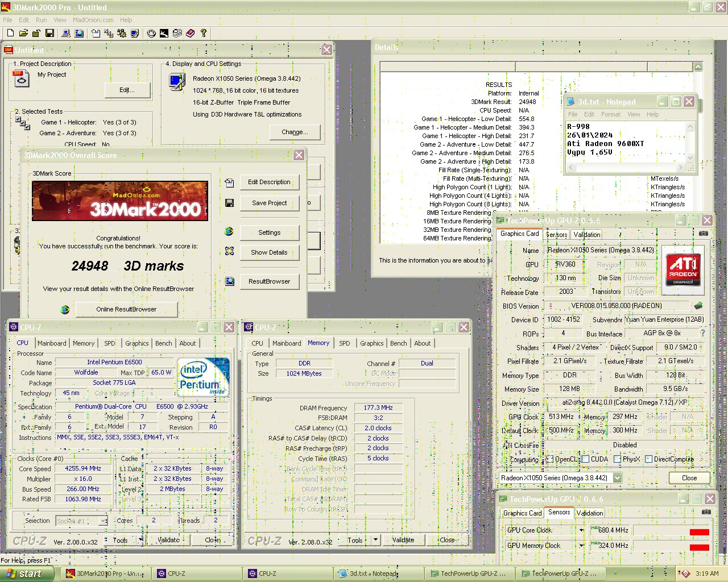
Task: Click the Change... display settings button
Action: click(x=295, y=132)
